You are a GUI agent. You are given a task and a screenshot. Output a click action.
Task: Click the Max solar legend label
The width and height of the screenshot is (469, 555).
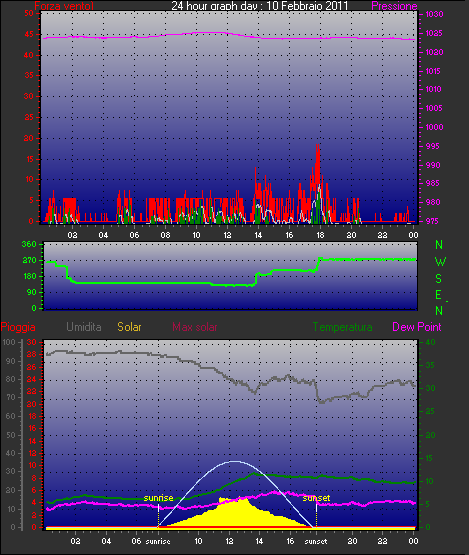(x=195, y=327)
